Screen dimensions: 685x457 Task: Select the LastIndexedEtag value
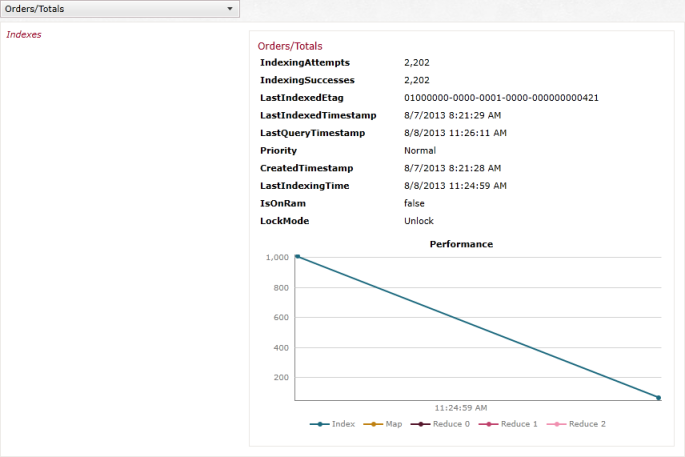click(x=501, y=98)
